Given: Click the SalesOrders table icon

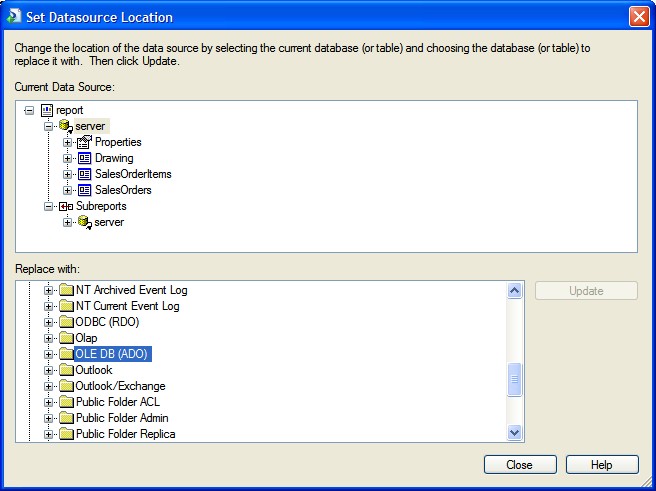Looking at the screenshot, I should [x=84, y=190].
